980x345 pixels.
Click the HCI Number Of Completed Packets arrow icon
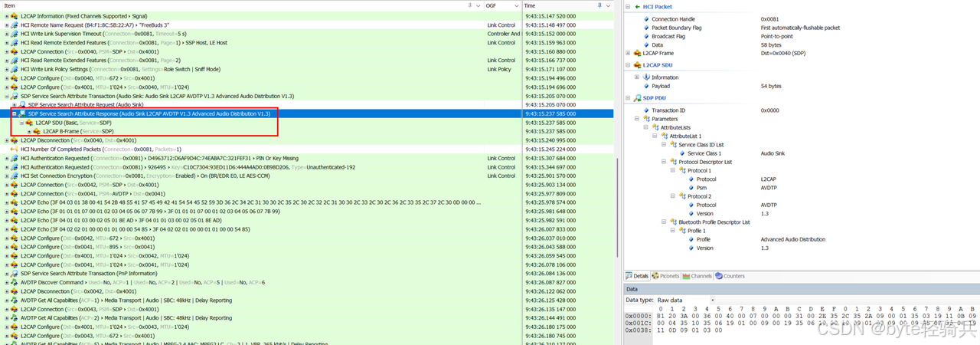tap(15, 149)
